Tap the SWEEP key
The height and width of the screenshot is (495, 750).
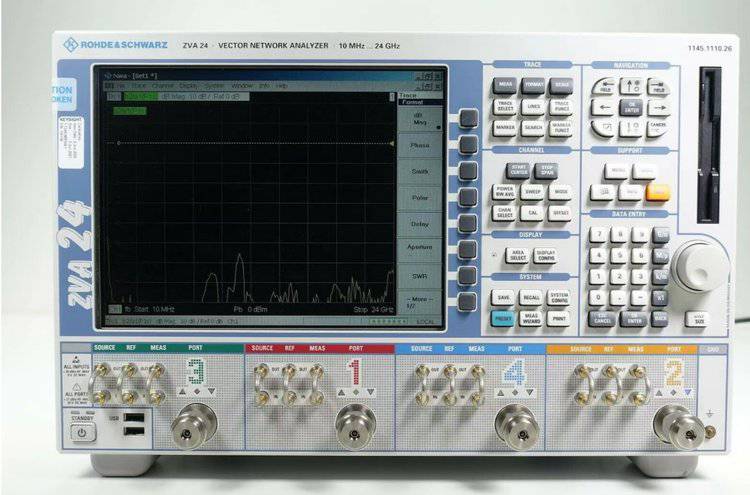pos(533,192)
